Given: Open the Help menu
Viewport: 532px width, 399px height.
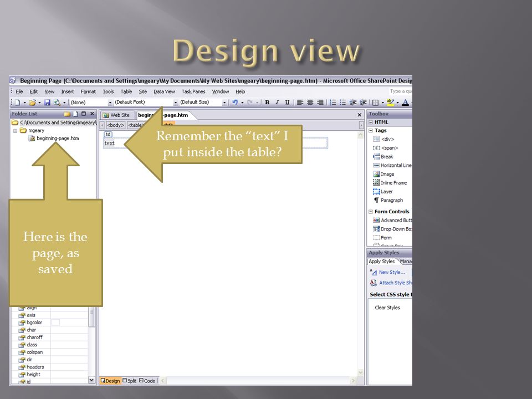Looking at the screenshot, I should click(x=240, y=91).
